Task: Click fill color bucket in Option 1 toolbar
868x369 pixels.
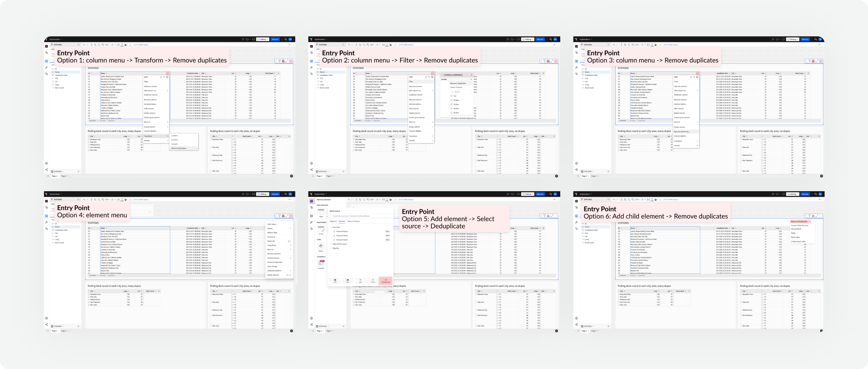Action: click(x=126, y=44)
